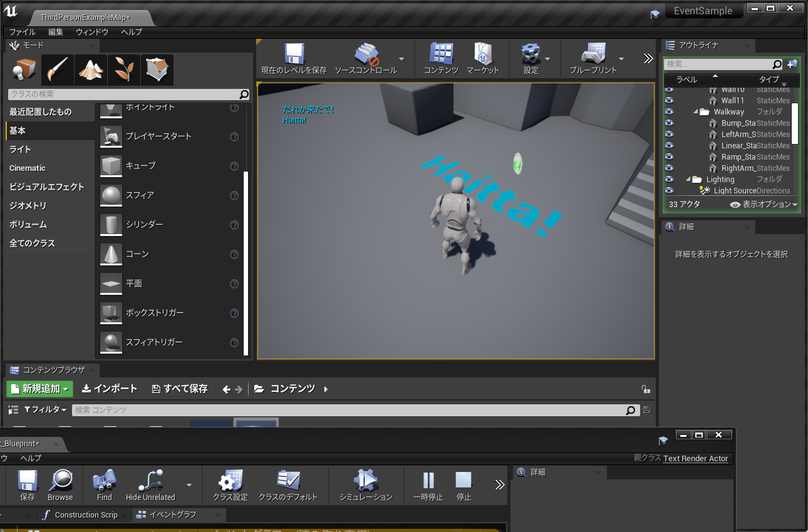This screenshot has width=808, height=532.
Task: Click the すべて保存 button
Action: click(x=180, y=389)
